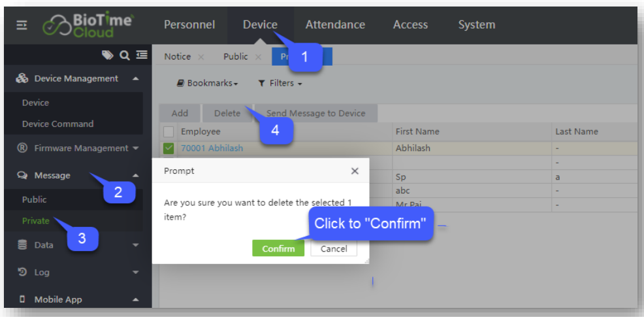Open the Attendance menu
The width and height of the screenshot is (644, 317).
335,25
